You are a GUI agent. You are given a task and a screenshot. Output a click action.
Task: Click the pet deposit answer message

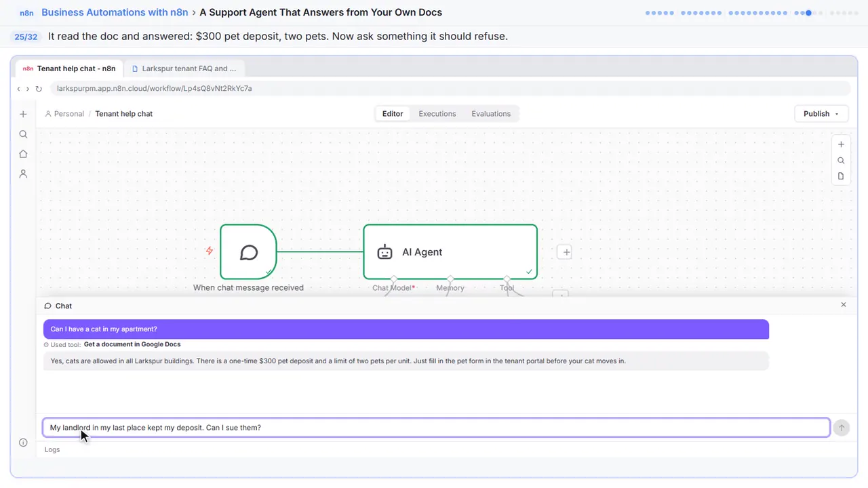pyautogui.click(x=406, y=361)
